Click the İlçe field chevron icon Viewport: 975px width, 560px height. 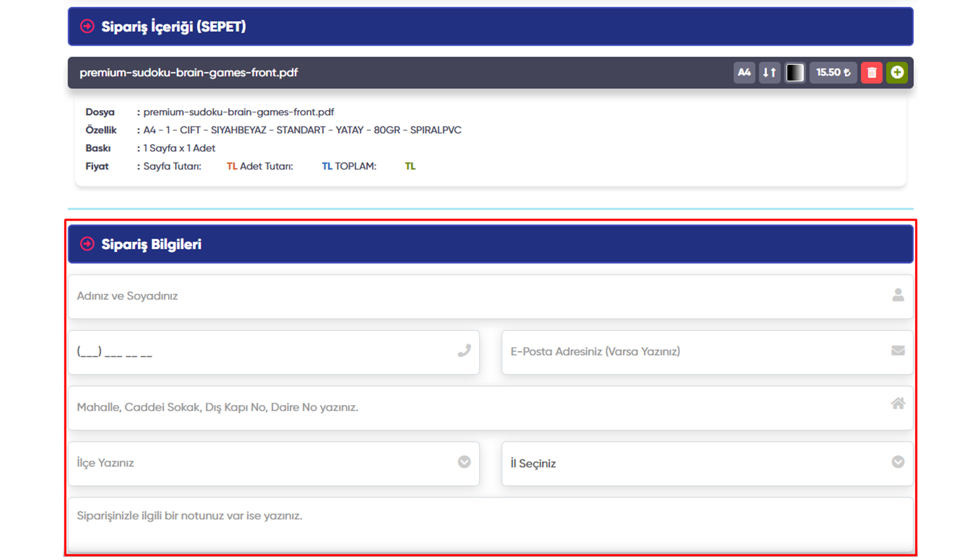coord(464,462)
